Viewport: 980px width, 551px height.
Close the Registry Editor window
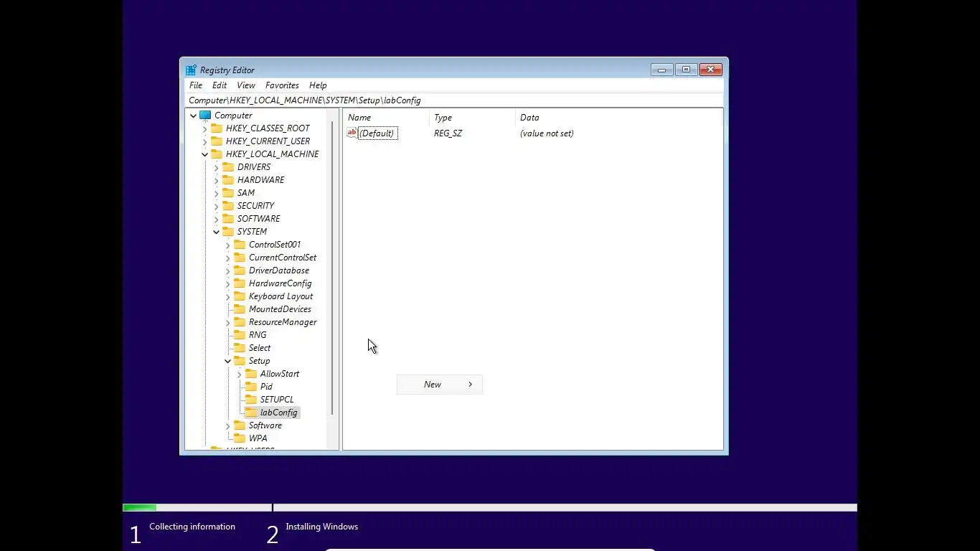pyautogui.click(x=710, y=70)
